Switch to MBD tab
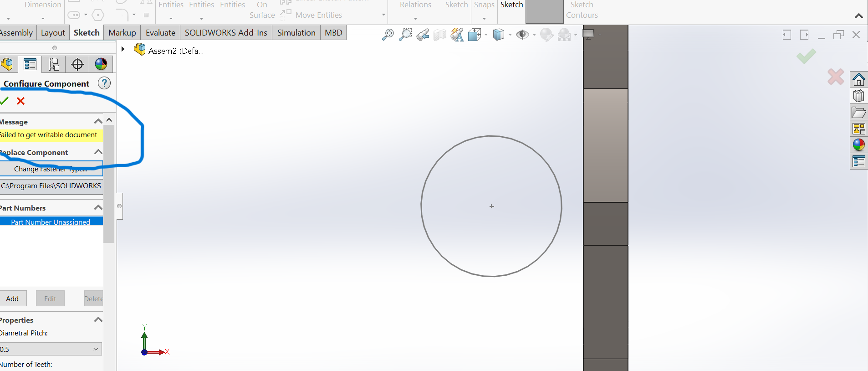The width and height of the screenshot is (868, 371). click(x=333, y=33)
